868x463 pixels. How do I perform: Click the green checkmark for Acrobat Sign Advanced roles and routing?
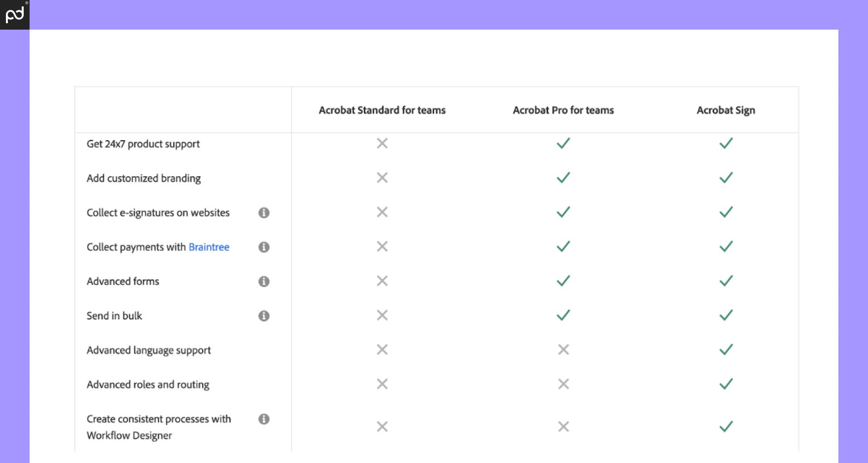coord(725,385)
